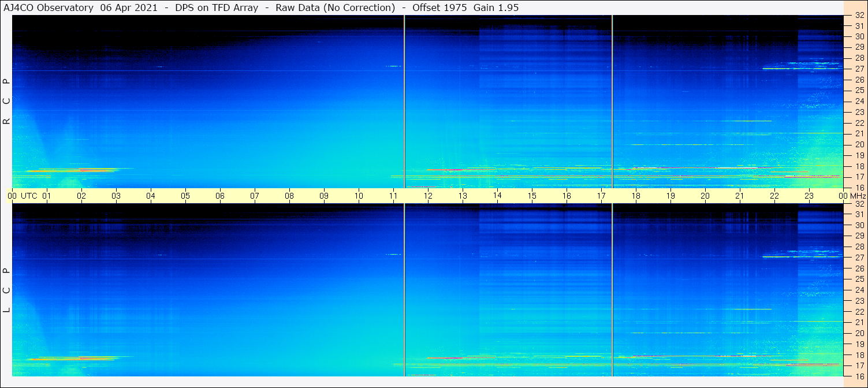The width and height of the screenshot is (868, 388).
Task: Select the 06 hour mark on UTC axis
Action: tap(220, 196)
